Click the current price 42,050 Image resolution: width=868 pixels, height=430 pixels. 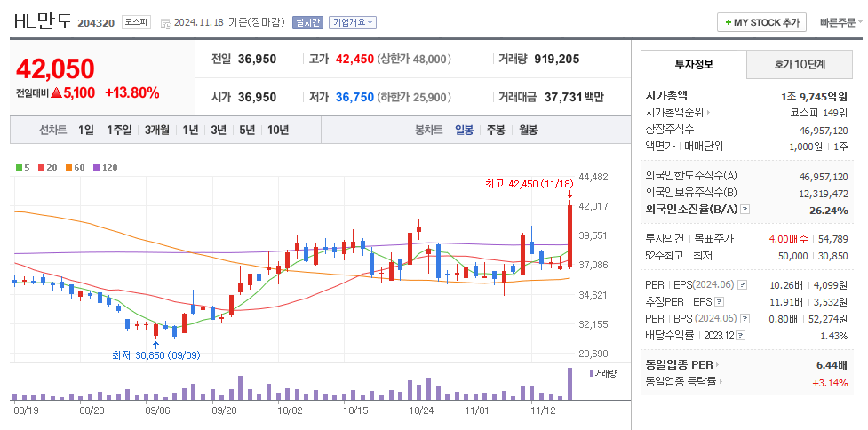pos(55,68)
